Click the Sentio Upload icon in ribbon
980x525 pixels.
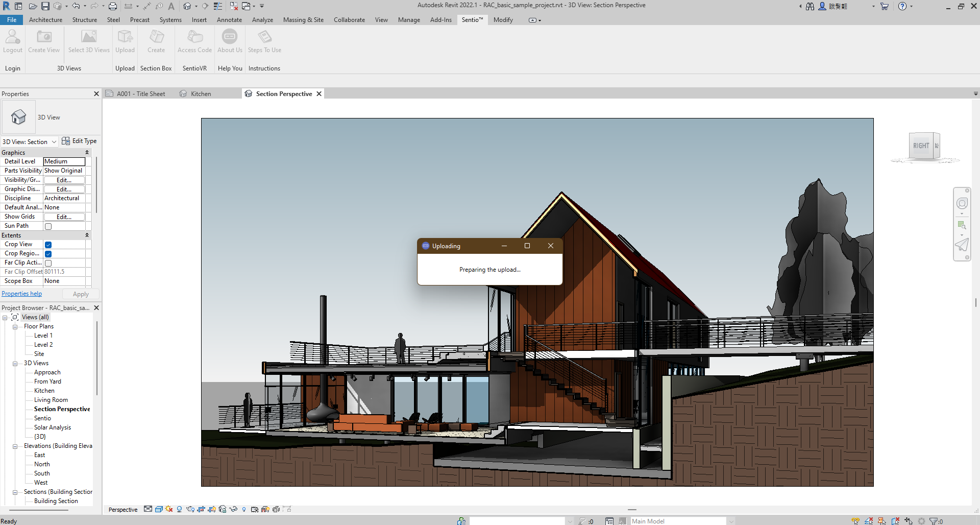tap(125, 37)
